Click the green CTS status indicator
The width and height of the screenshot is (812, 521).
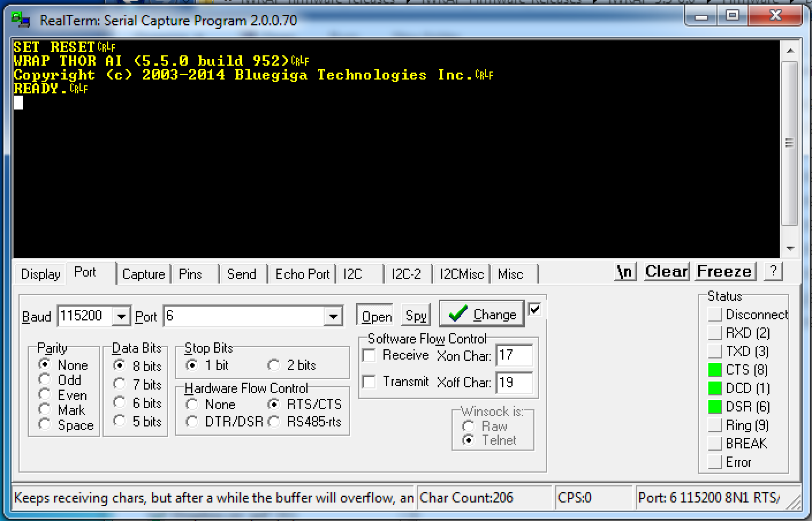(x=715, y=369)
